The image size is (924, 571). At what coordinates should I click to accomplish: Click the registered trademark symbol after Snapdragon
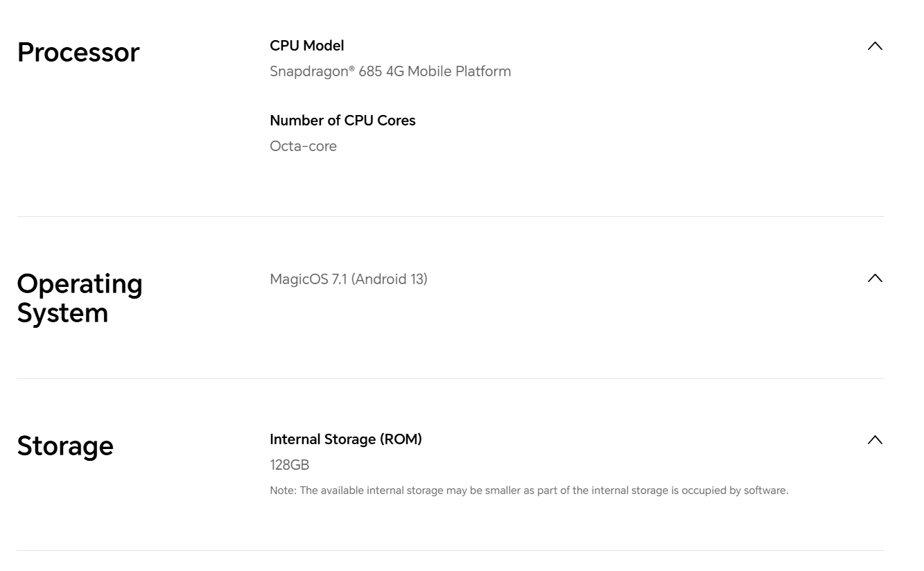click(351, 68)
